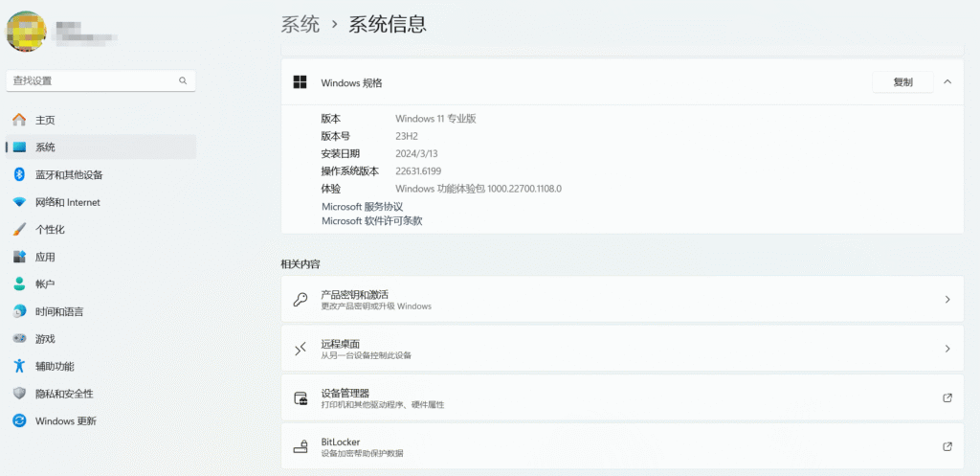Open 远程桌面 via its right chevron
Screen dimensions: 980x476
947,349
